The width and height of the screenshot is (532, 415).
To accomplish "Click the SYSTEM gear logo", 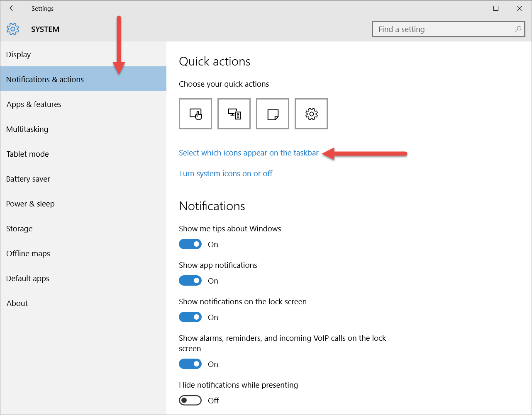I will [x=13, y=29].
